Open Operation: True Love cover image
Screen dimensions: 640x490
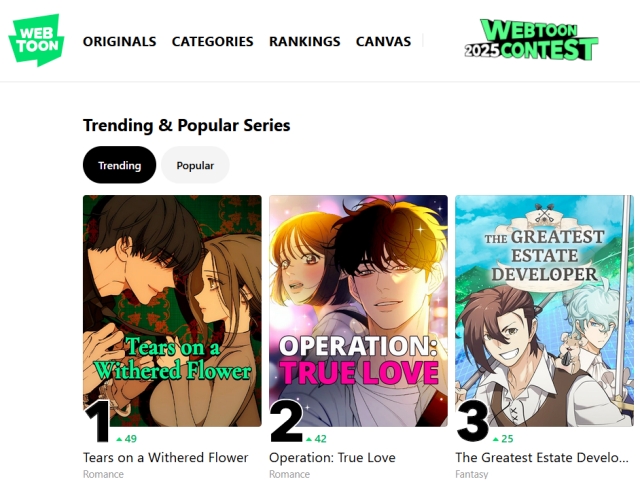358,311
